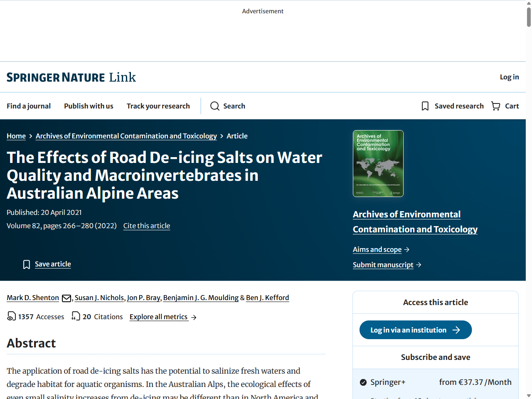The width and height of the screenshot is (532, 399).
Task: Click the Springer+ checkmark icon
Action: (x=363, y=382)
